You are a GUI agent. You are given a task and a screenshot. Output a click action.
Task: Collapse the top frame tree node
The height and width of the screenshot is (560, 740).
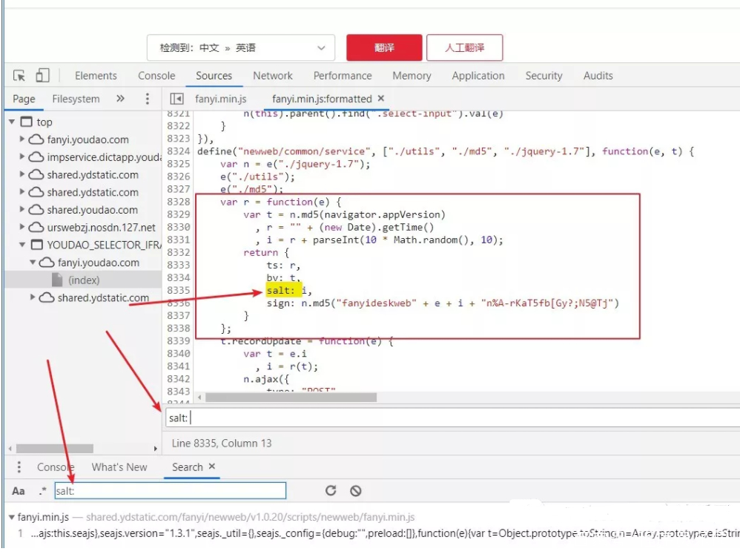click(13, 122)
